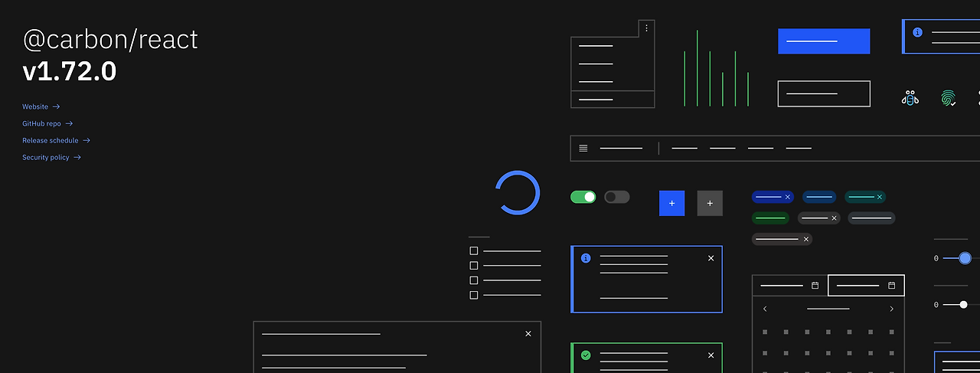Image resolution: width=980 pixels, height=373 pixels.
Task: Click the v1.72.0 version text
Action: (70, 71)
